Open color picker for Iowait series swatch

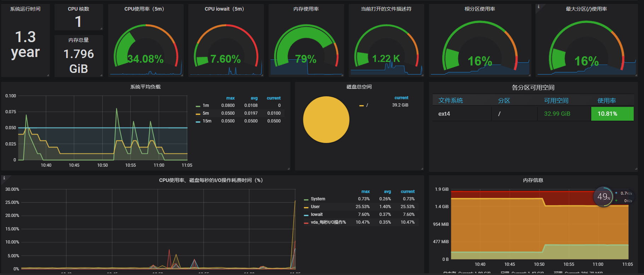306,215
